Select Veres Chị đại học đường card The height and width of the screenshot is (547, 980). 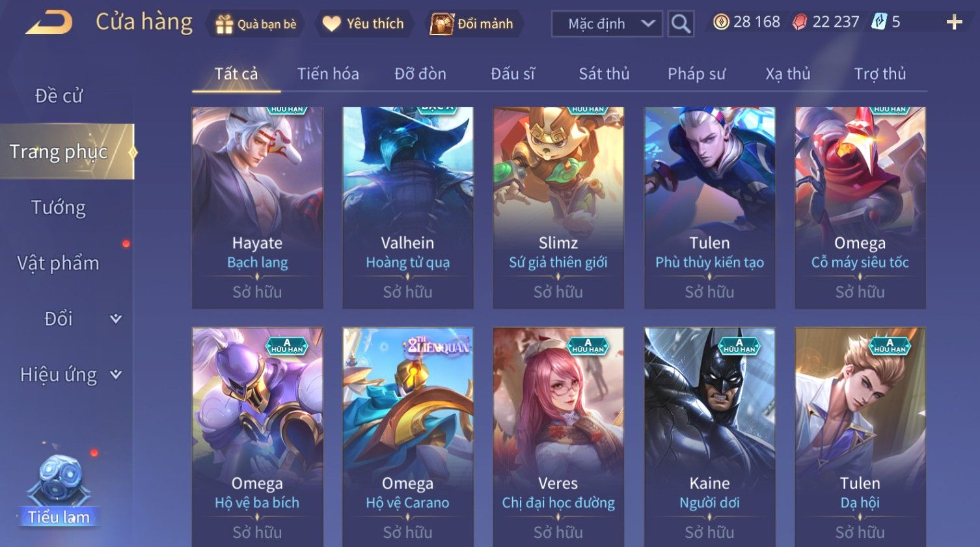click(558, 437)
